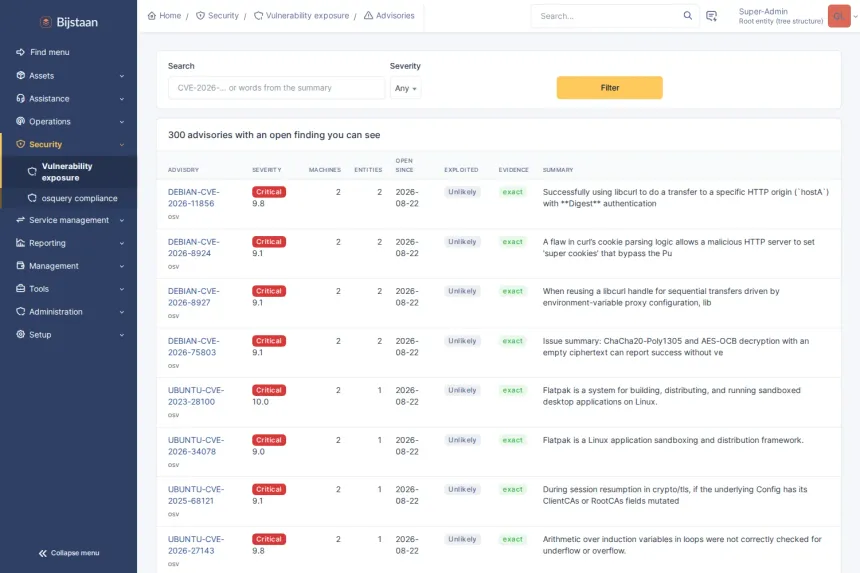Image resolution: width=860 pixels, height=573 pixels.
Task: Expand the Assistance menu chevron
Action: (122, 99)
